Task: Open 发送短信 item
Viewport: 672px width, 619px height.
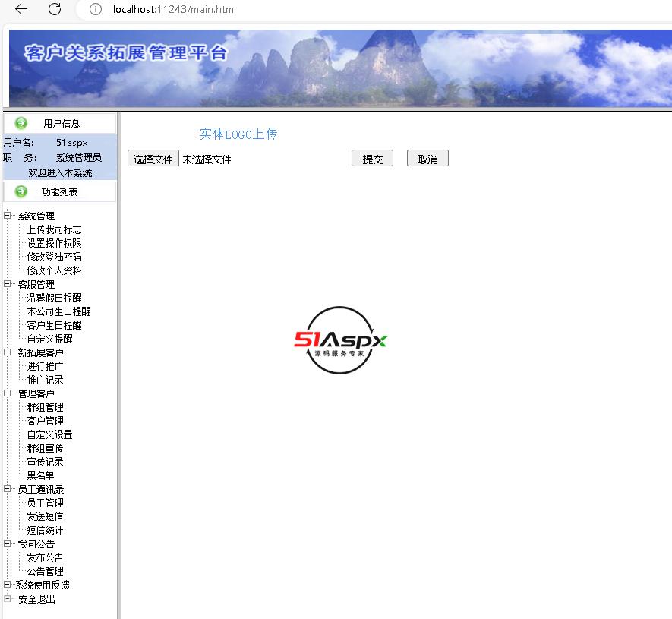Action: (x=45, y=516)
